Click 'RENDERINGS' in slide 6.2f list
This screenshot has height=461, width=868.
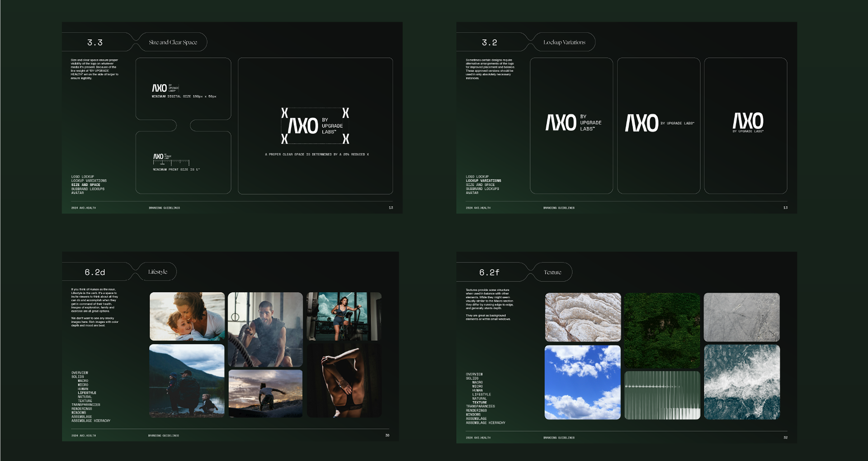[476, 410]
